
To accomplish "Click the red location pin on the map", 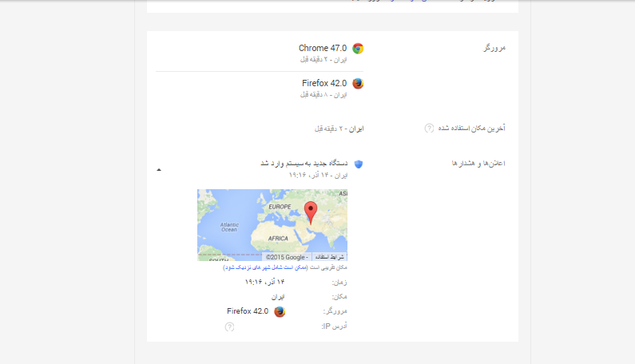I will 311,212.
